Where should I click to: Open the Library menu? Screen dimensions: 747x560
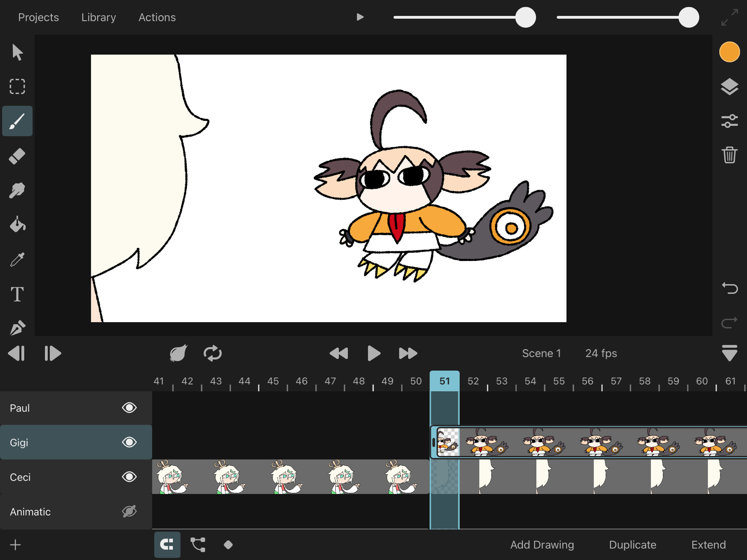[x=99, y=17]
